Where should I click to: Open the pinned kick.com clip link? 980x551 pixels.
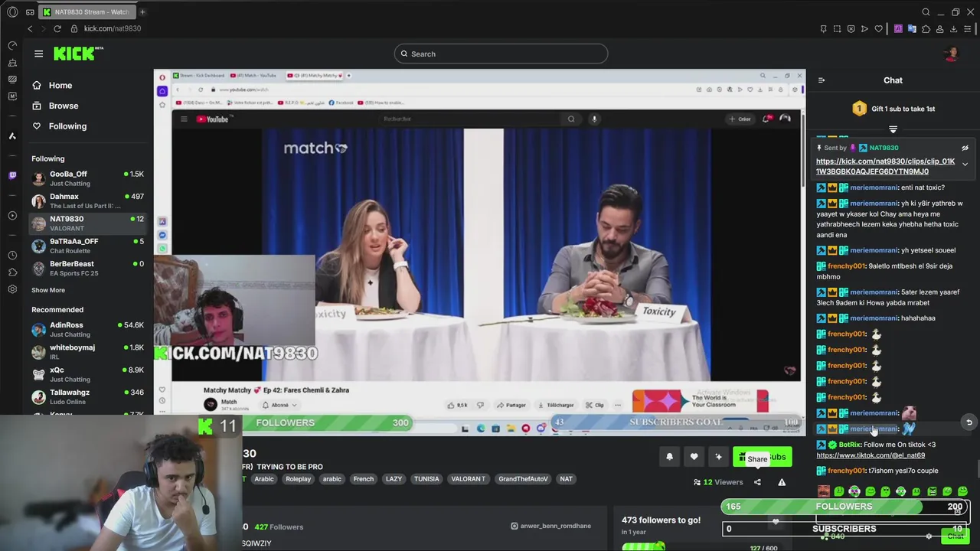pyautogui.click(x=885, y=167)
